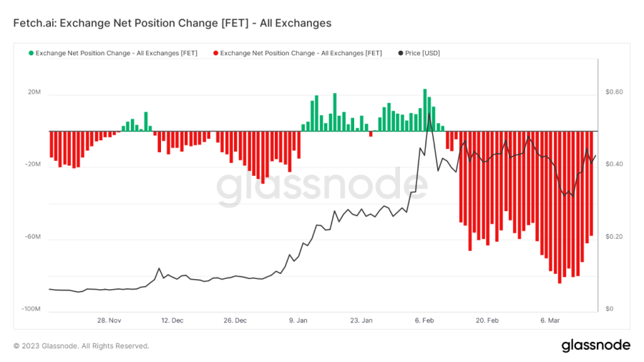Click the glassnode logo at bottom right
Image resolution: width=644 pixels, height=362 pixels.
pos(596,345)
